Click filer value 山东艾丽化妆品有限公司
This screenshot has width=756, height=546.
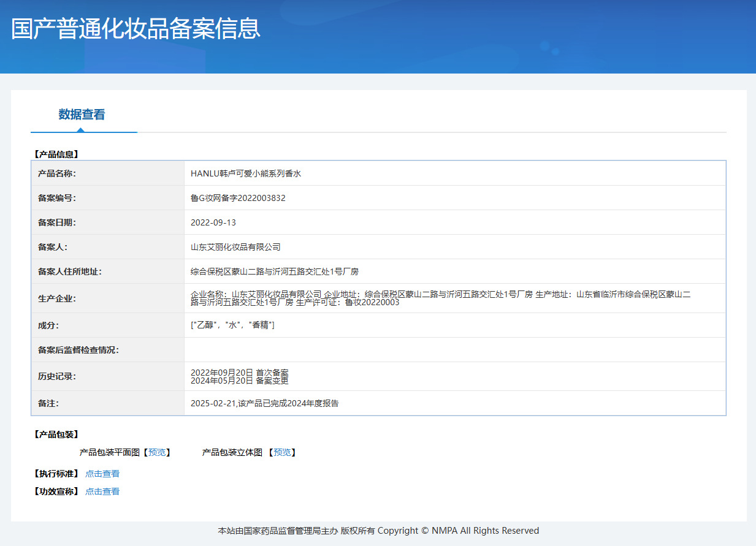pos(235,247)
